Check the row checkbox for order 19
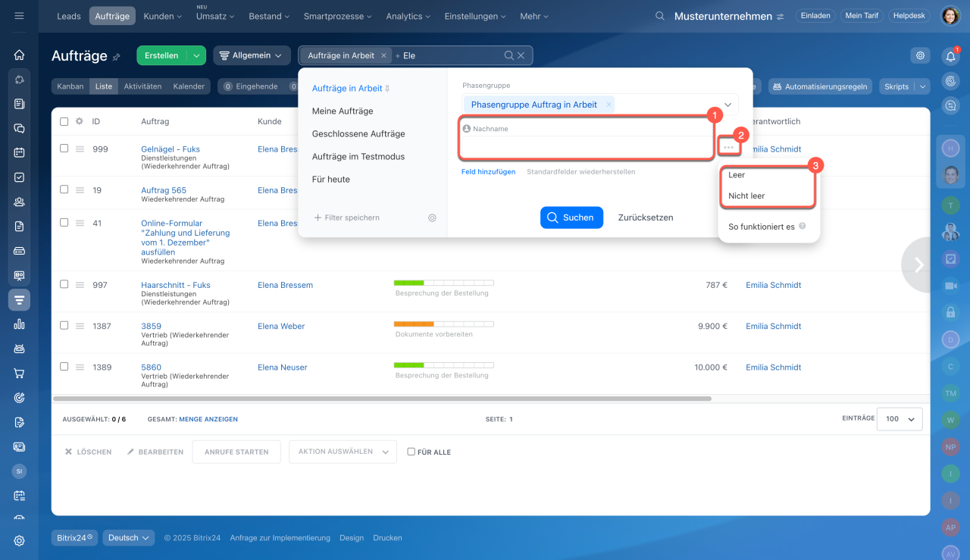The image size is (970, 560). click(x=64, y=189)
